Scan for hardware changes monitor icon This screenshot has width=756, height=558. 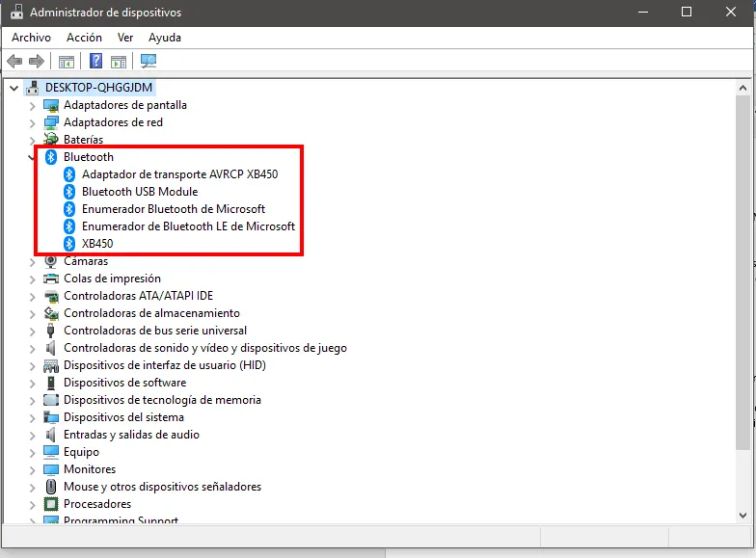tap(148, 61)
